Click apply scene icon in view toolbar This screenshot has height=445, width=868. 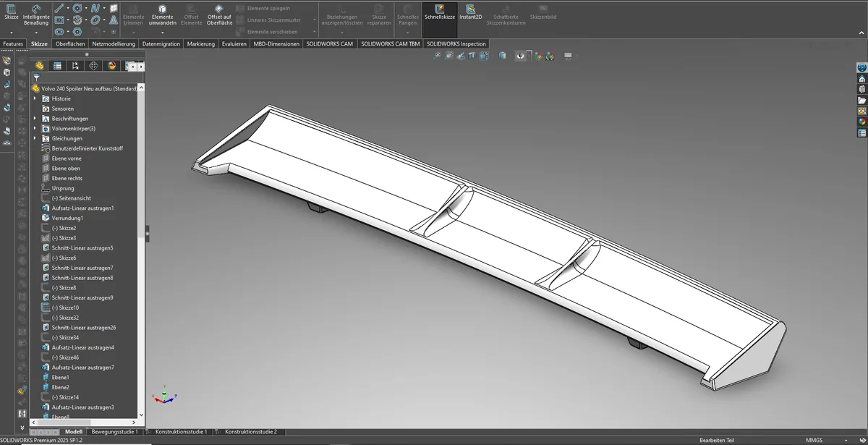pyautogui.click(x=550, y=56)
